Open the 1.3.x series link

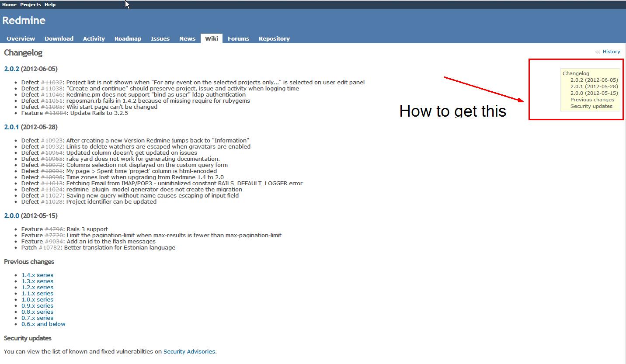37,281
